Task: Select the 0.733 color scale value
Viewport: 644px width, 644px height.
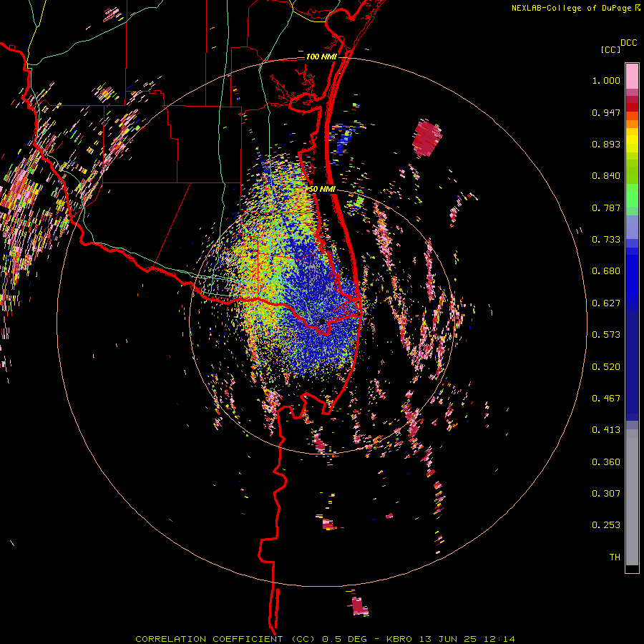Action: pyautogui.click(x=606, y=240)
